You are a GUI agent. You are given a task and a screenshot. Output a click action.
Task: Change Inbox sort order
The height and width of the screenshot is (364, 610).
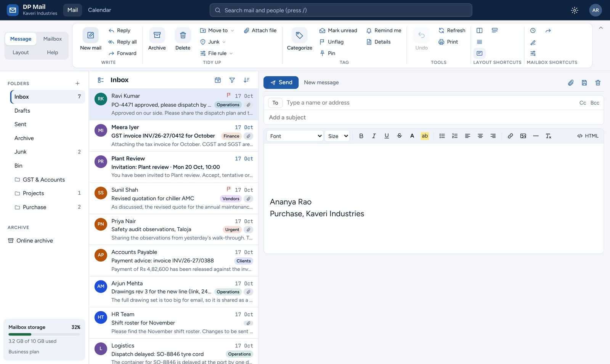pyautogui.click(x=247, y=80)
